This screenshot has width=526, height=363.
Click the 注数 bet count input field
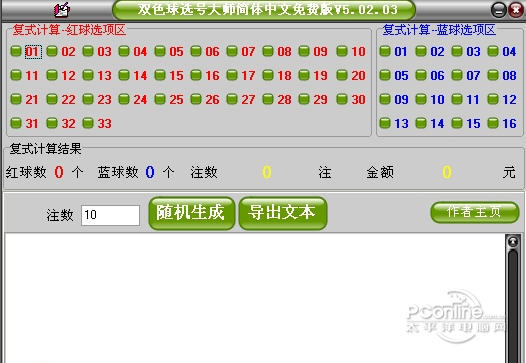[110, 215]
